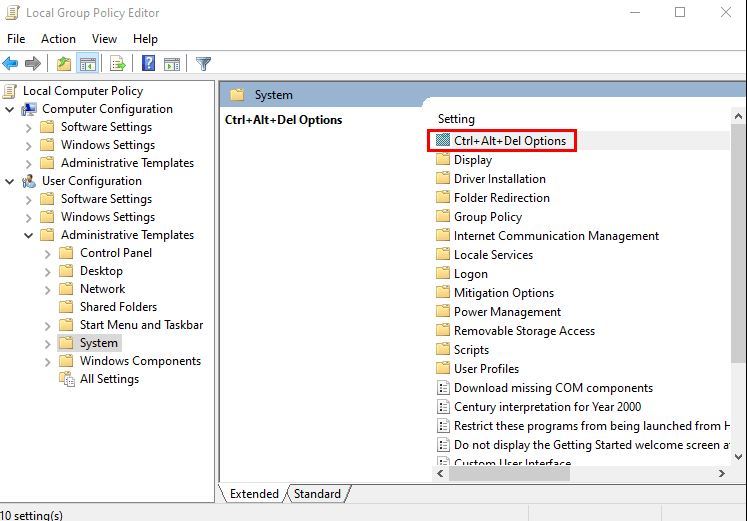Select Locale Services in settings list
This screenshot has width=747, height=521.
(x=493, y=255)
